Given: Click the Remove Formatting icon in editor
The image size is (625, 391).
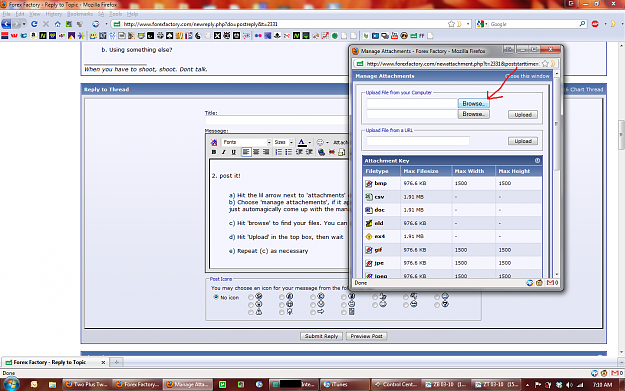Looking at the screenshot, I should 214,142.
